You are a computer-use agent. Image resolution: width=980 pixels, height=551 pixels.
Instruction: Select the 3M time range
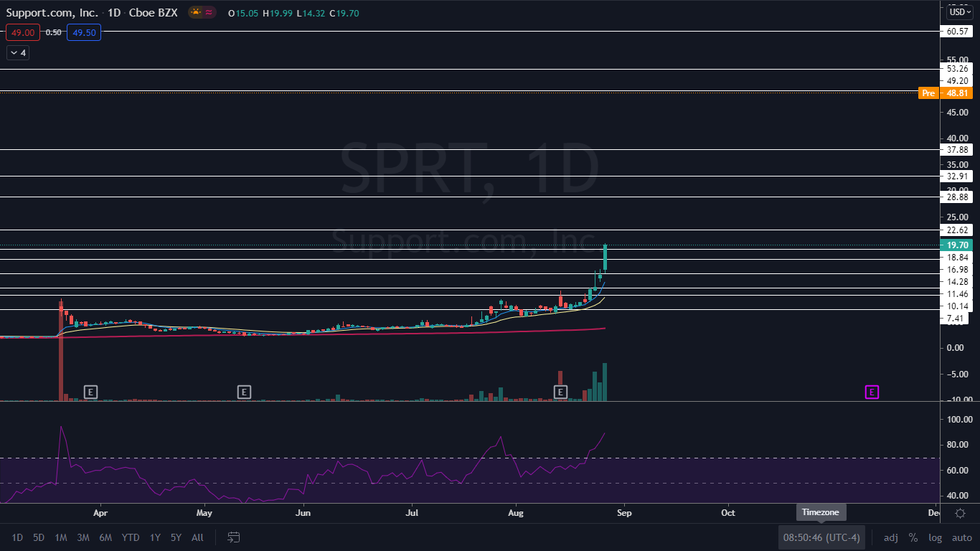pyautogui.click(x=83, y=537)
